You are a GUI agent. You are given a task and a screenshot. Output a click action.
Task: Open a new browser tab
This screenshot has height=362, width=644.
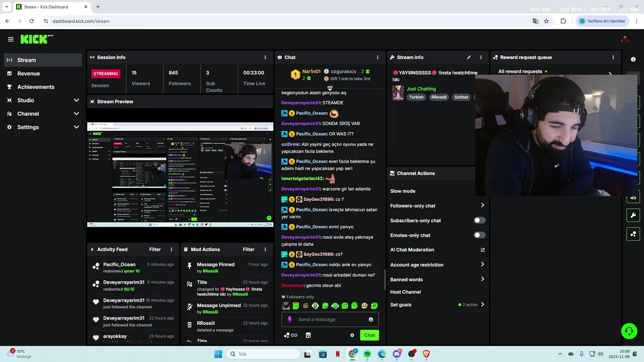[98, 7]
